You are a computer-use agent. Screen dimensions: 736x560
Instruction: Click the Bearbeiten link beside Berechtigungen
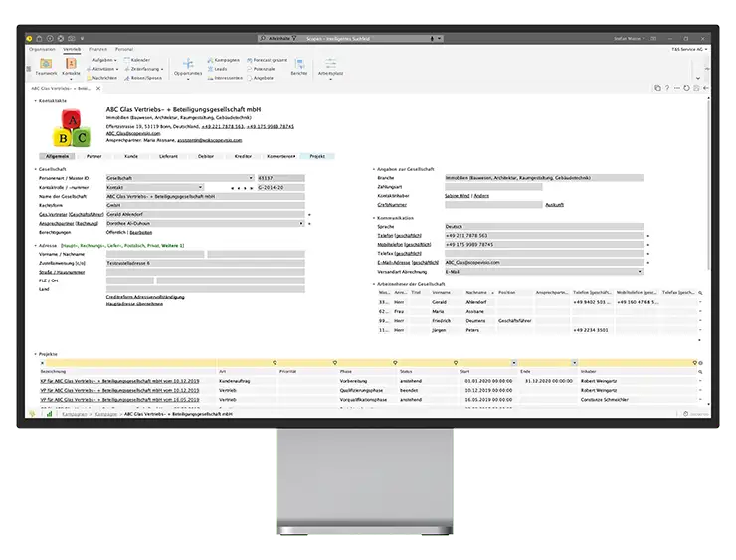pos(141,232)
